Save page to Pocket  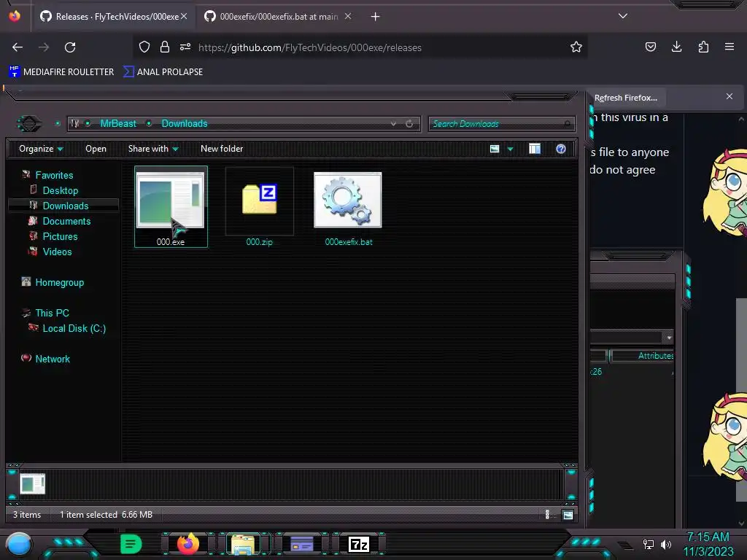click(x=650, y=47)
